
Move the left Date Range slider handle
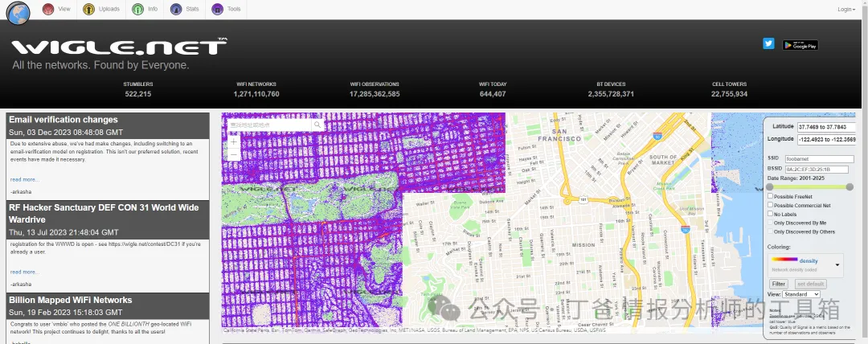[x=769, y=187]
